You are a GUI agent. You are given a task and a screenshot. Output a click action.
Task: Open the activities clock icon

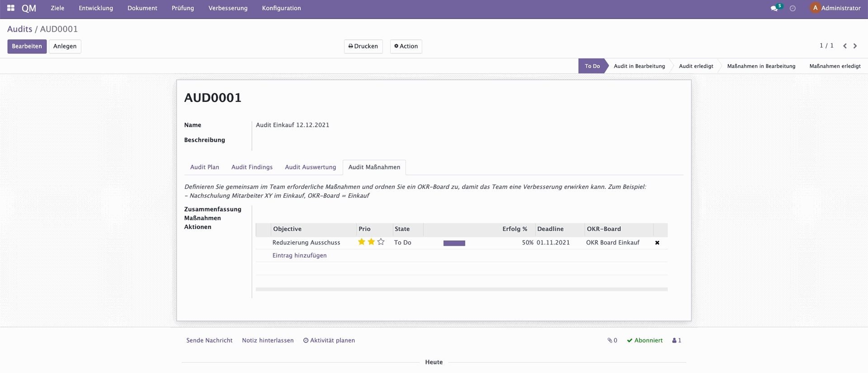point(793,8)
